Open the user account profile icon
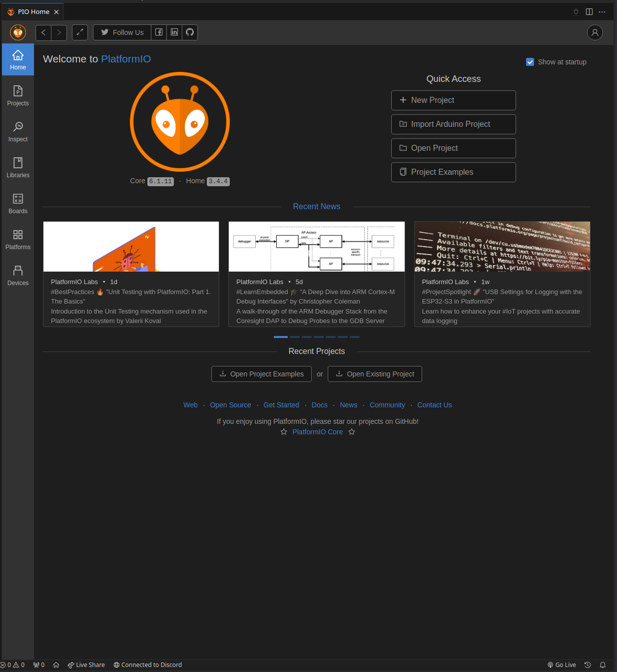The image size is (617, 672). pos(595,32)
